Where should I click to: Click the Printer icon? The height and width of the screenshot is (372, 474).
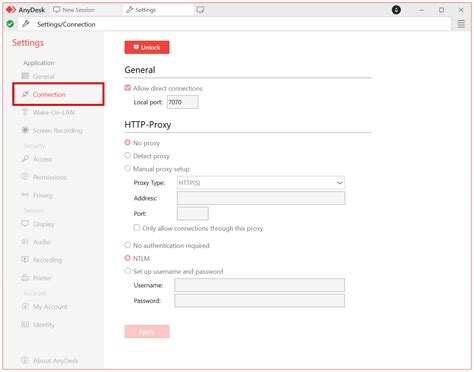point(25,277)
